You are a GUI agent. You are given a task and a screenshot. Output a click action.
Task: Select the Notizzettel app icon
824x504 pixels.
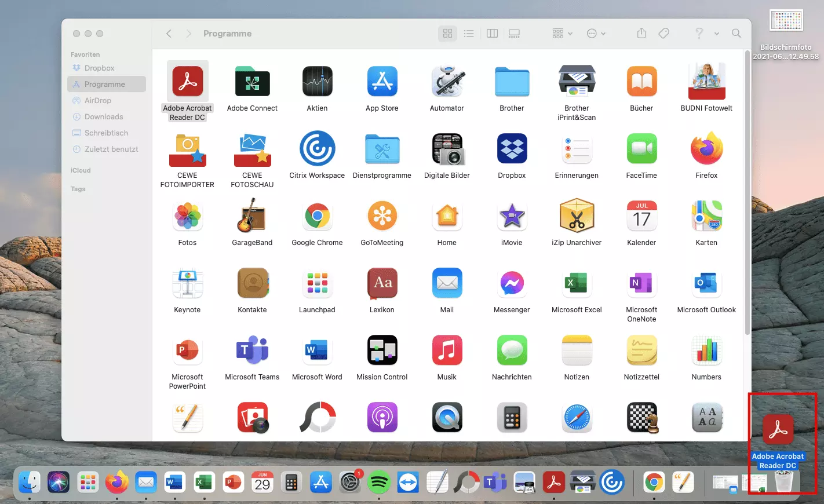(641, 350)
